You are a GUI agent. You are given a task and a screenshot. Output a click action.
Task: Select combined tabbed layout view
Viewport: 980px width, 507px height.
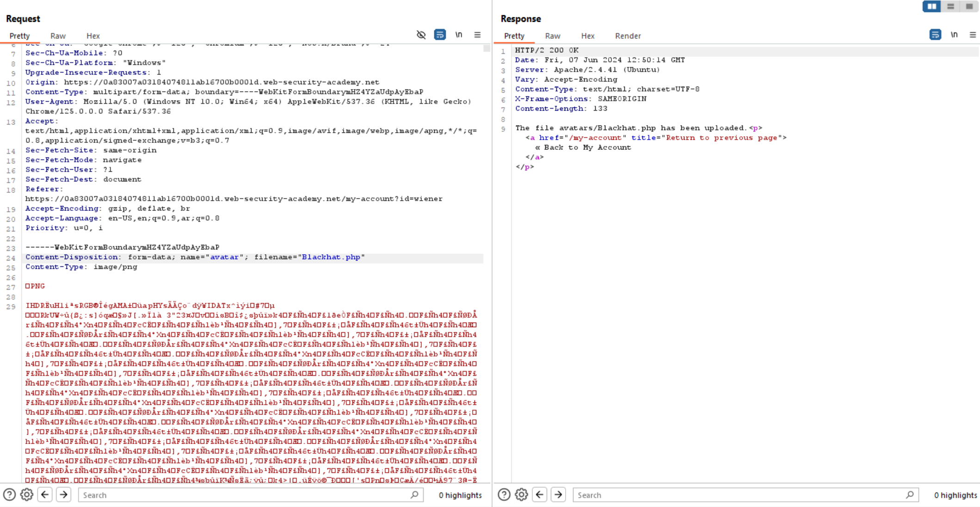point(969,6)
